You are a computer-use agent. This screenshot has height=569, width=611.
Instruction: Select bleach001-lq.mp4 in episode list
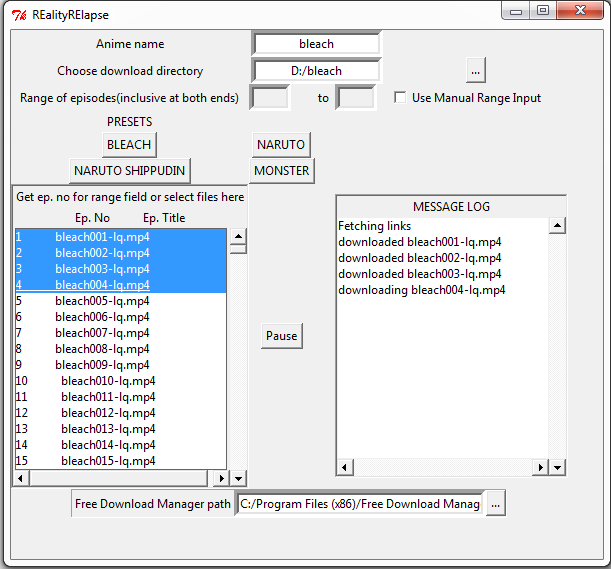pos(121,237)
